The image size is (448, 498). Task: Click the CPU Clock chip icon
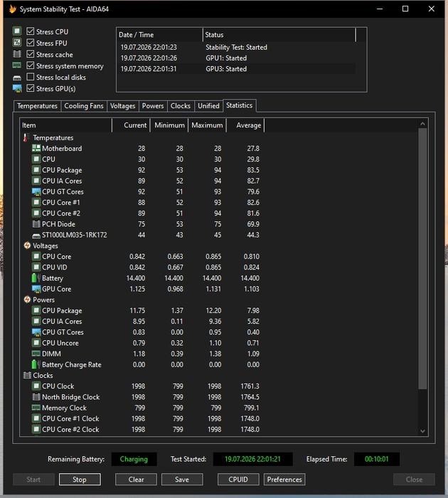(36, 386)
